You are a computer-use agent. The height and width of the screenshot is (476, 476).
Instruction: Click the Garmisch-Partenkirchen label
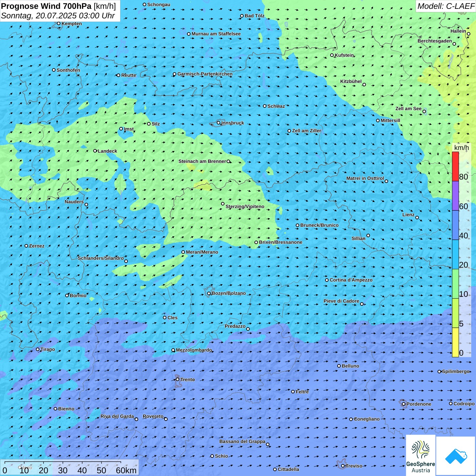tap(205, 74)
